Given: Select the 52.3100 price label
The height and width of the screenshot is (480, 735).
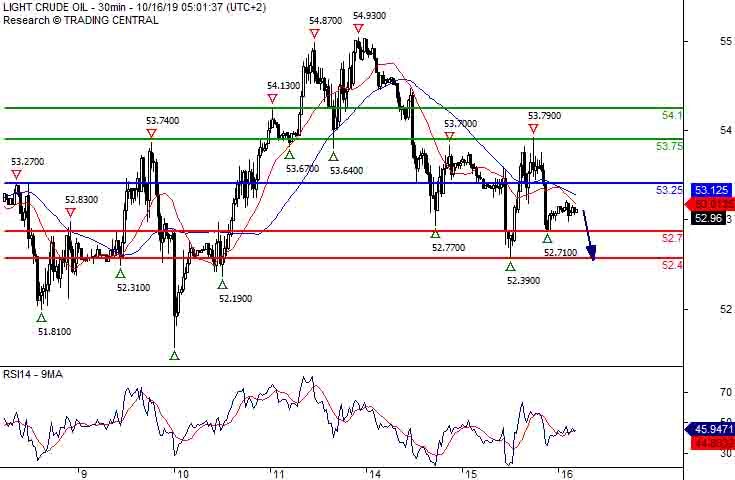Looking at the screenshot, I should (x=134, y=288).
